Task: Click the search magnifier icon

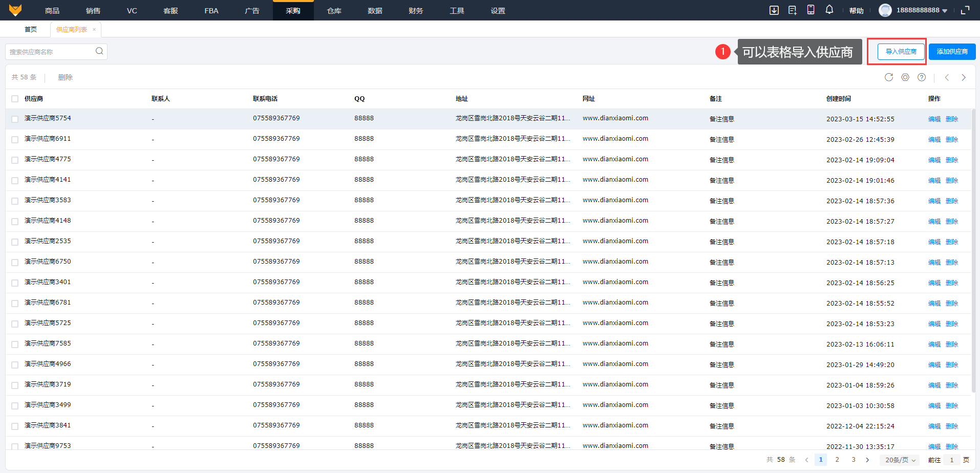Action: click(99, 51)
